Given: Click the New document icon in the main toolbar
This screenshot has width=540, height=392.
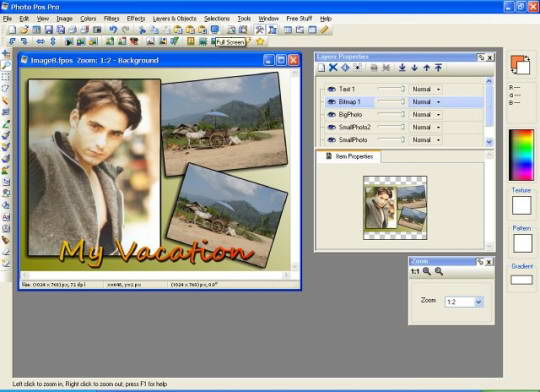Looking at the screenshot, I should [12, 30].
